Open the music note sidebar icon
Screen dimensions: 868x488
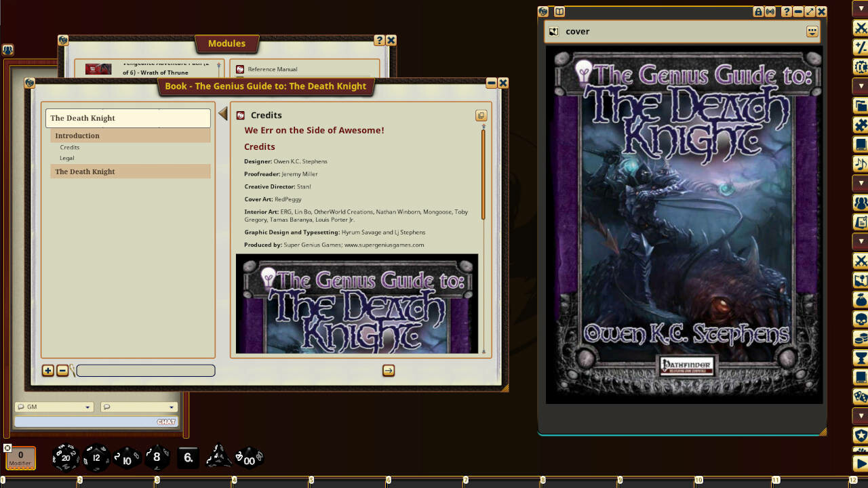click(x=859, y=163)
